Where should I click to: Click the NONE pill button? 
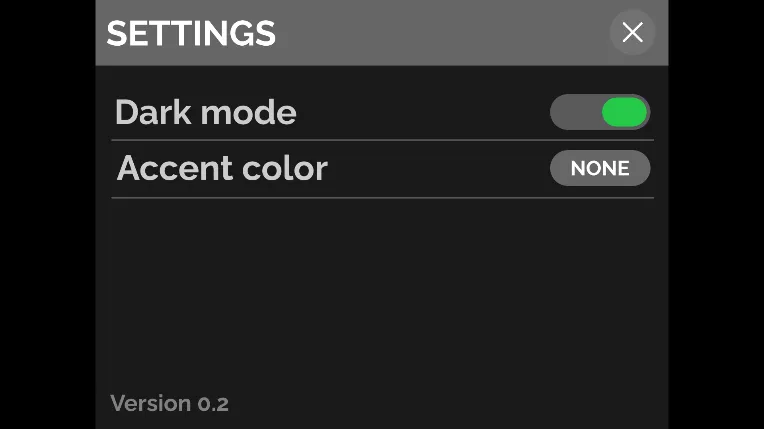point(600,169)
